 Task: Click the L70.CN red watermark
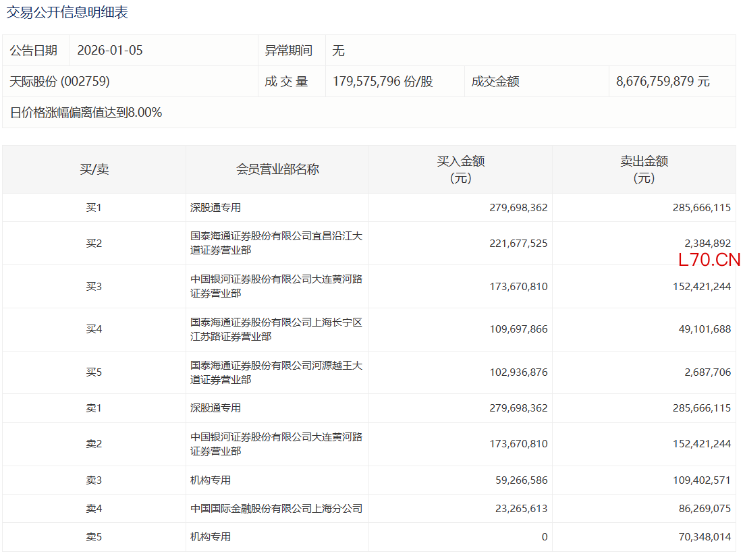[709, 260]
